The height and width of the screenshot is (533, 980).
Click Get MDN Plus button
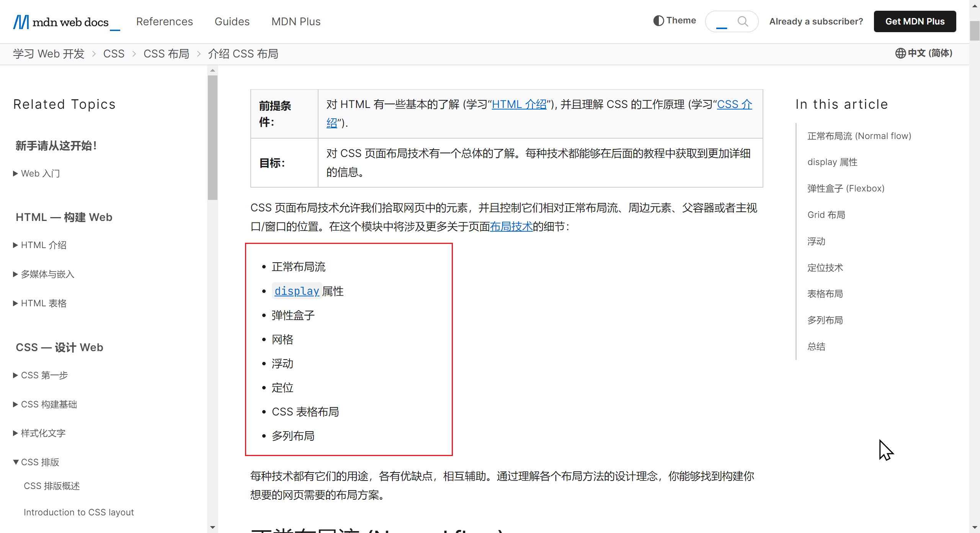point(915,21)
